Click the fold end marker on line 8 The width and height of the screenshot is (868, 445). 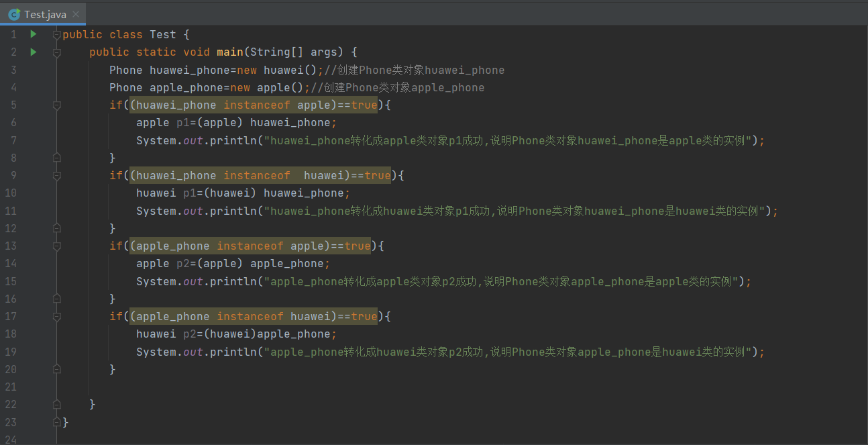(57, 158)
